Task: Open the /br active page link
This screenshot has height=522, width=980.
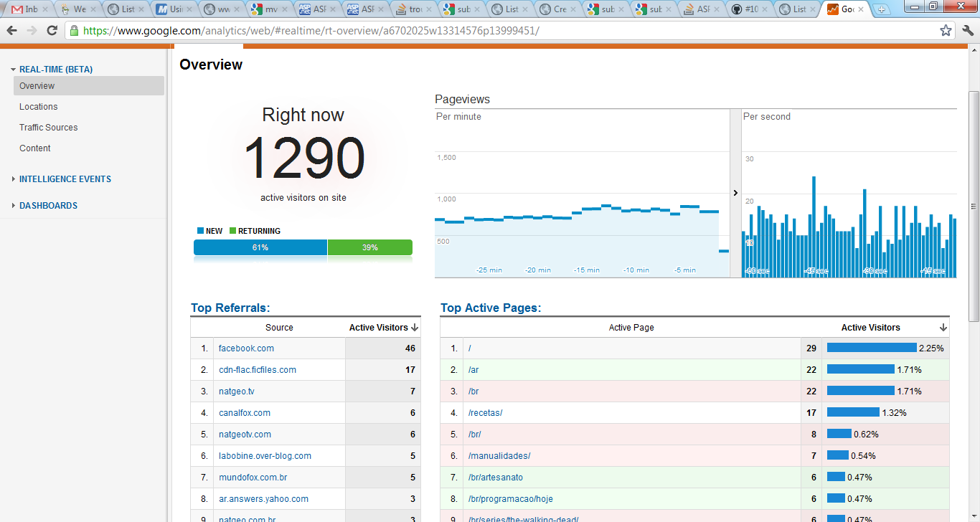Action: pyautogui.click(x=473, y=391)
